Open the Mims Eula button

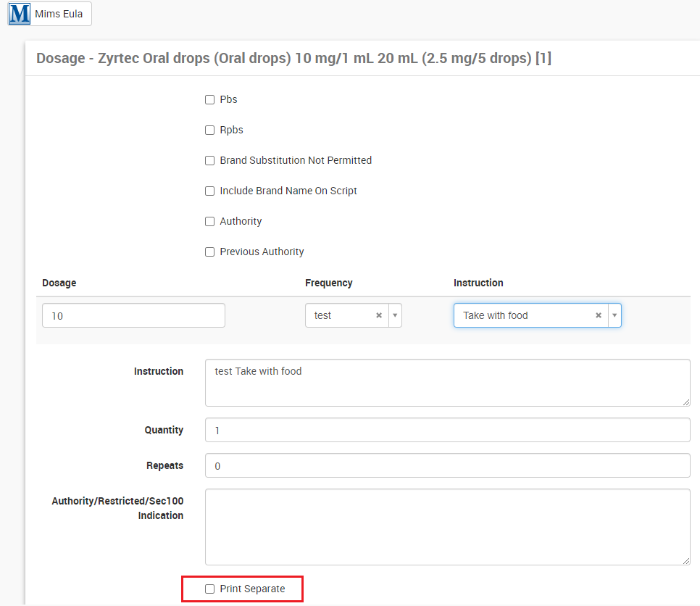[x=49, y=14]
